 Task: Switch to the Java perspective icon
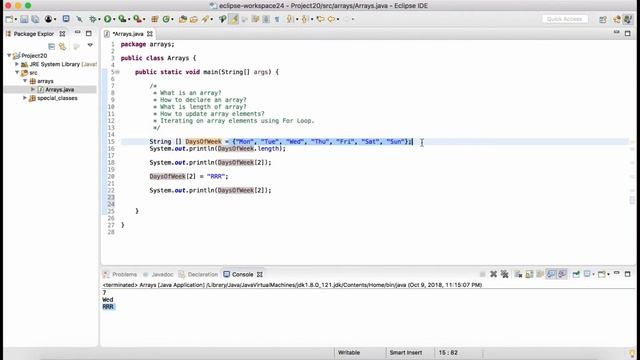coord(628,19)
